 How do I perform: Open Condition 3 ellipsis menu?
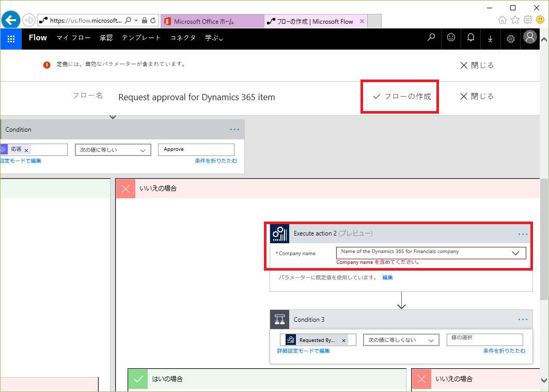[x=523, y=320]
